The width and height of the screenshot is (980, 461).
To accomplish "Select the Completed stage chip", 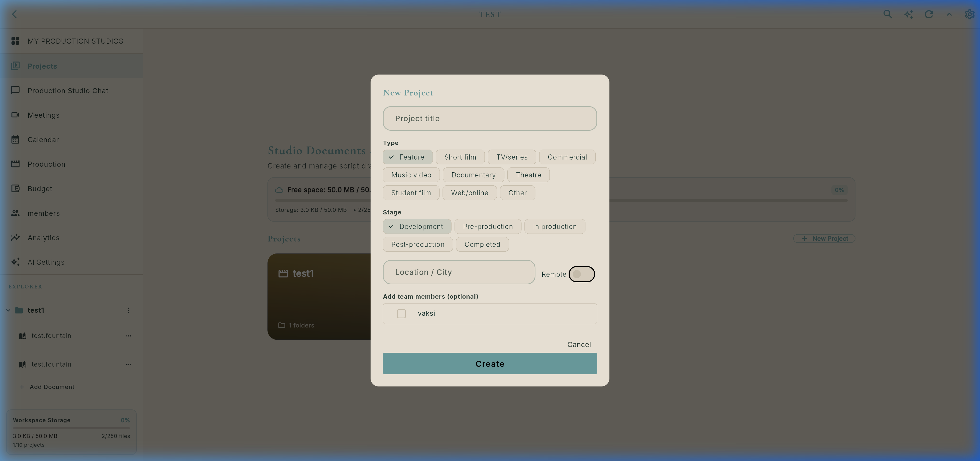I will [x=482, y=245].
